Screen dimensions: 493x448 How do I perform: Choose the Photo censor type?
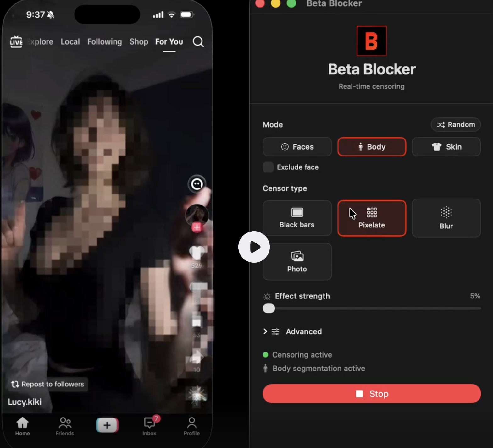tap(297, 261)
